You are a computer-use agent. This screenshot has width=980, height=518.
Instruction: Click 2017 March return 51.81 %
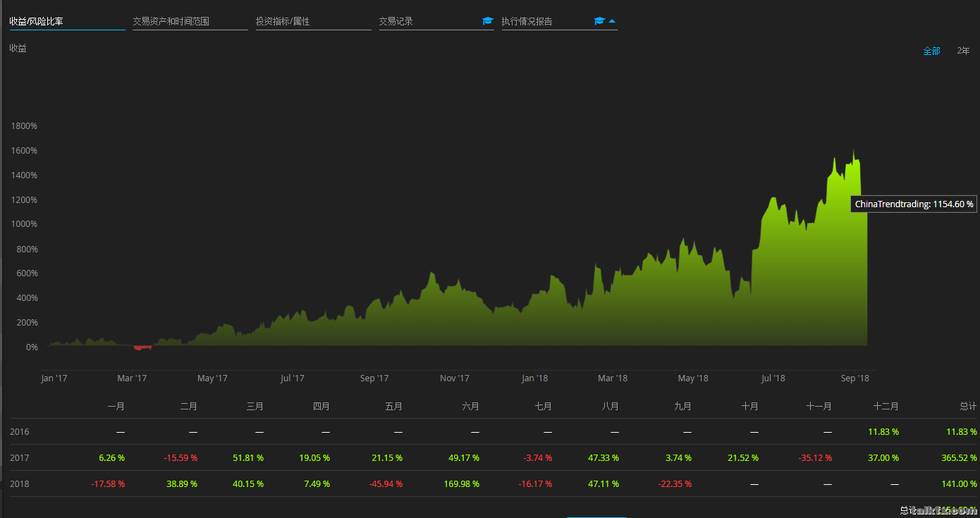[247, 457]
